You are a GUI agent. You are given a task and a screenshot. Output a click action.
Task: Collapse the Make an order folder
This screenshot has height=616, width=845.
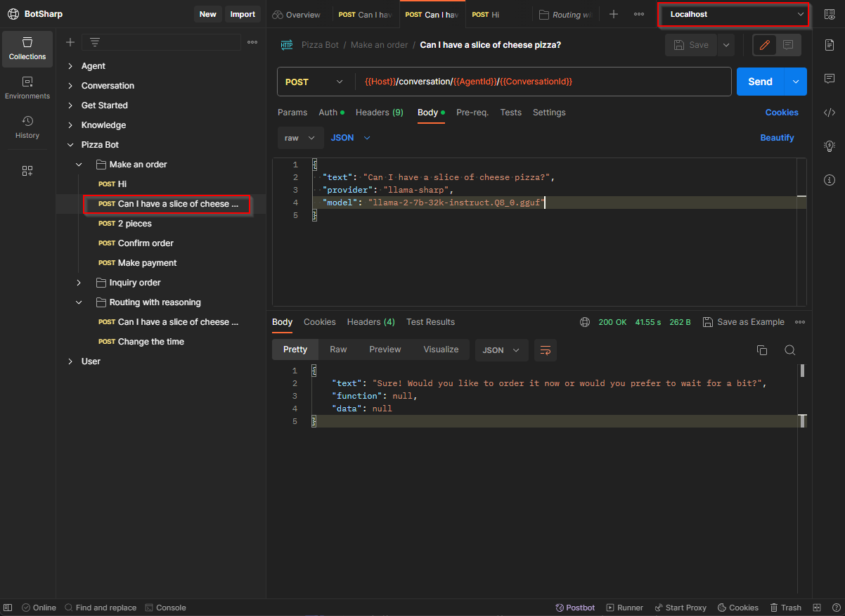click(79, 165)
